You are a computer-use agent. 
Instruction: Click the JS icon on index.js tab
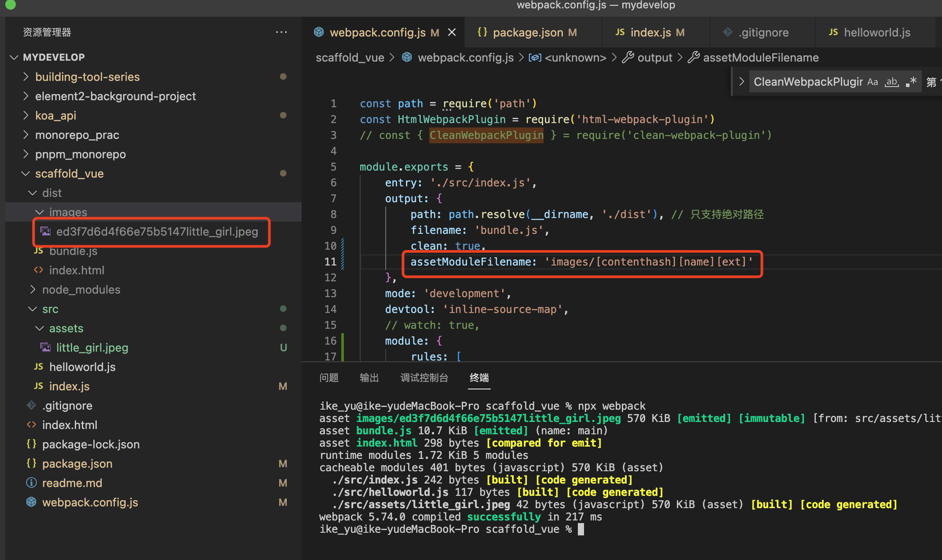(620, 32)
